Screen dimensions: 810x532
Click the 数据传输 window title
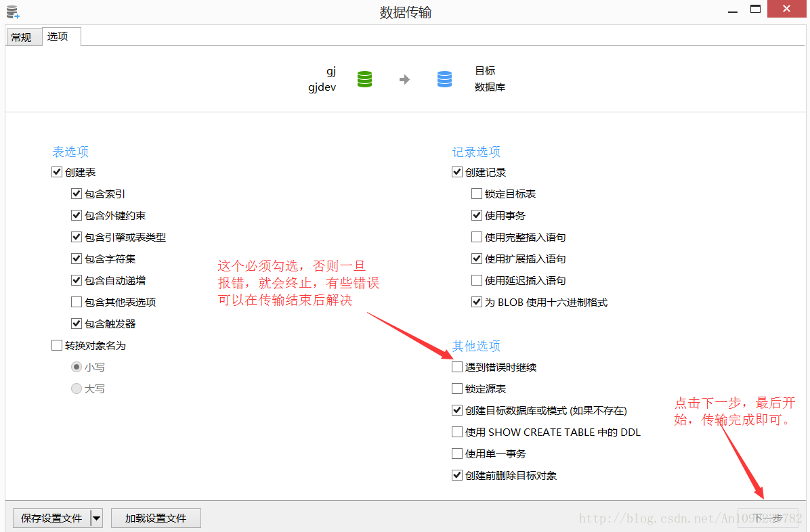pyautogui.click(x=406, y=12)
